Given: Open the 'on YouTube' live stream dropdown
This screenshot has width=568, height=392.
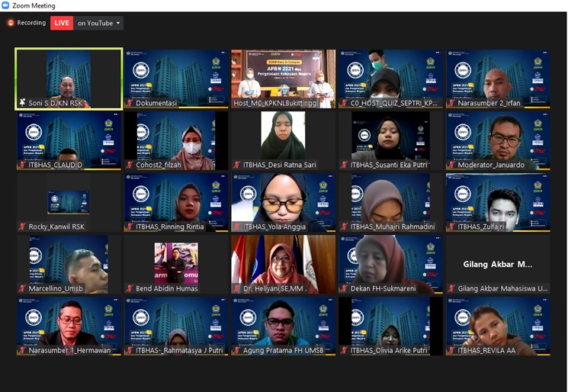Looking at the screenshot, I should pos(99,23).
